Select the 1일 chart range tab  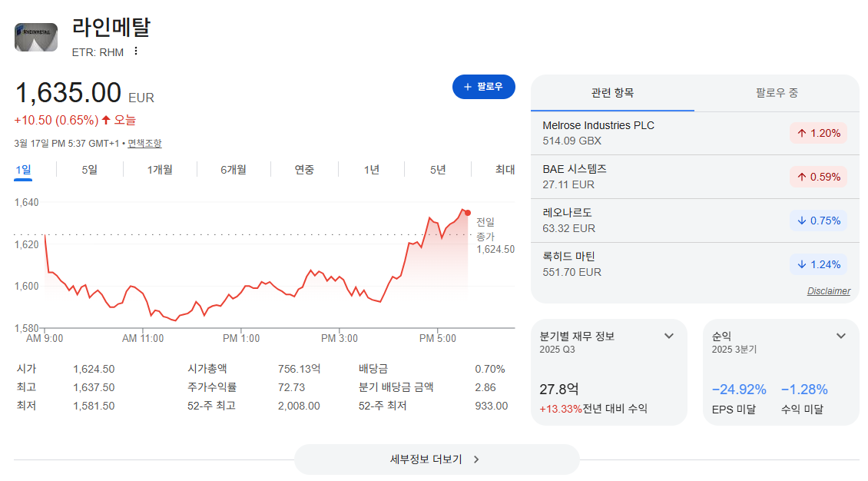tap(23, 170)
